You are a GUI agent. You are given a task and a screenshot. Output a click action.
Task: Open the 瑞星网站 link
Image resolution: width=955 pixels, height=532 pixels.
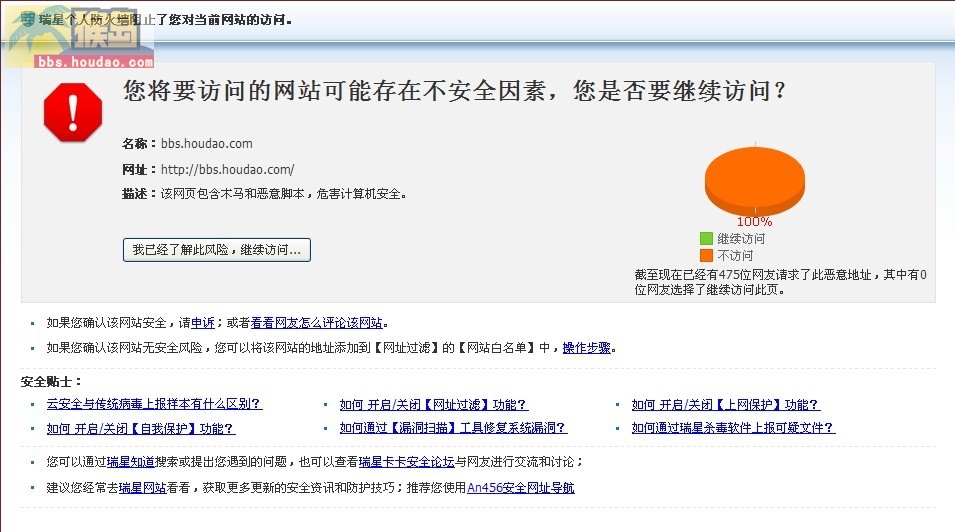143,488
